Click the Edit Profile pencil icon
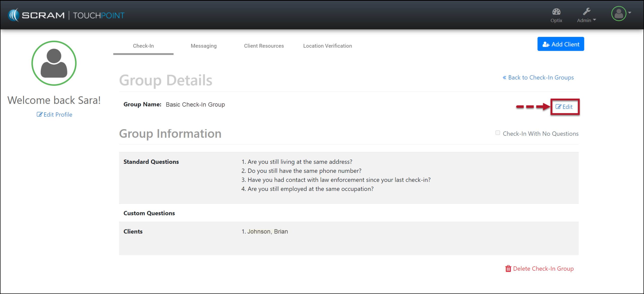 tap(39, 115)
